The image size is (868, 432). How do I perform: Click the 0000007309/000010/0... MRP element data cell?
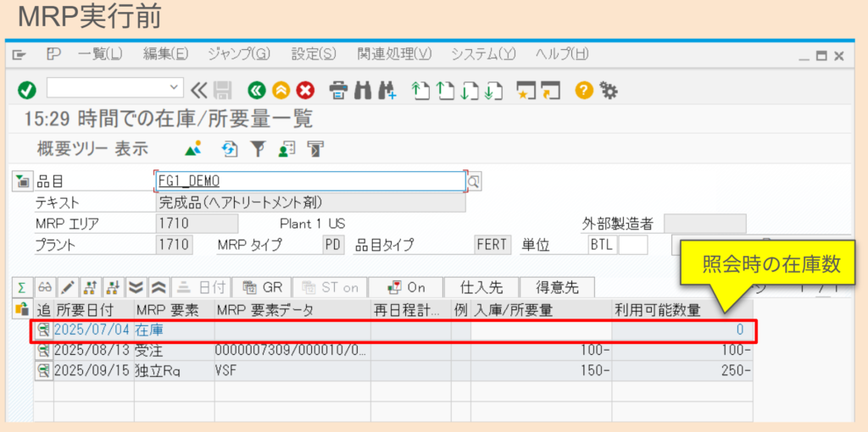[x=292, y=350]
